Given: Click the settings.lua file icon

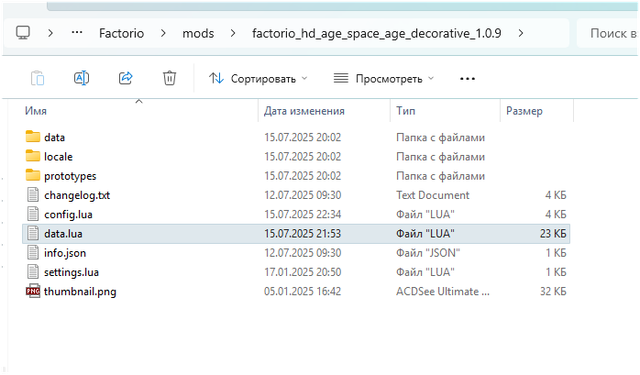Looking at the screenshot, I should (x=33, y=271).
